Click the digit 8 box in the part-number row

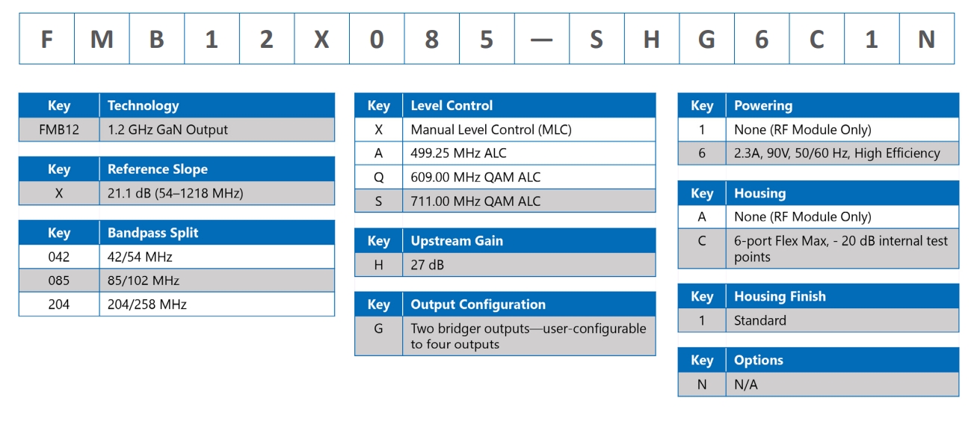(x=431, y=38)
